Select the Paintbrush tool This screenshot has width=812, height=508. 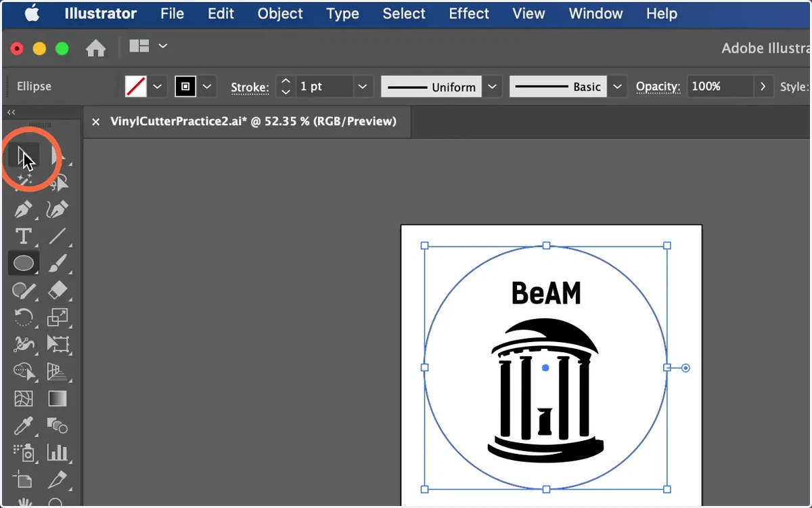click(x=58, y=263)
